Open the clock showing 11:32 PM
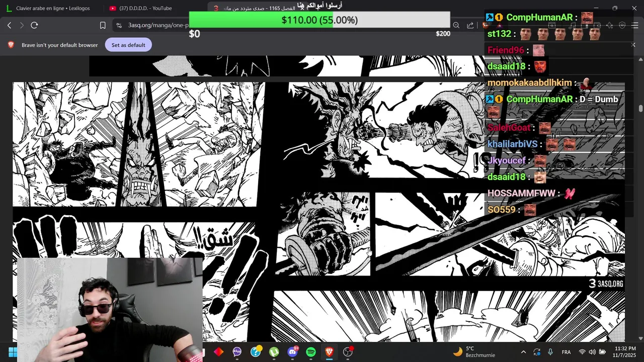The height and width of the screenshot is (362, 644). click(x=625, y=352)
